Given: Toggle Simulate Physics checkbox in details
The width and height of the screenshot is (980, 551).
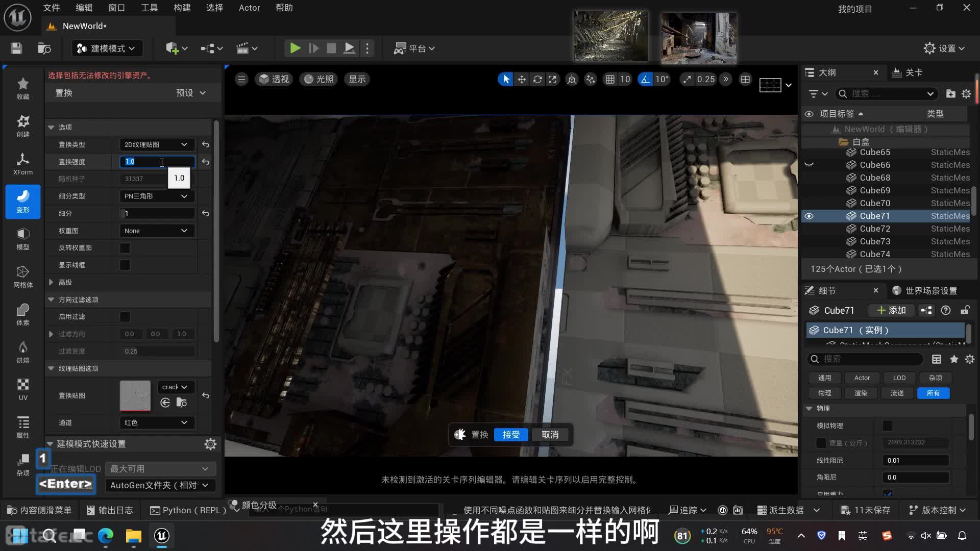Looking at the screenshot, I should tap(888, 425).
